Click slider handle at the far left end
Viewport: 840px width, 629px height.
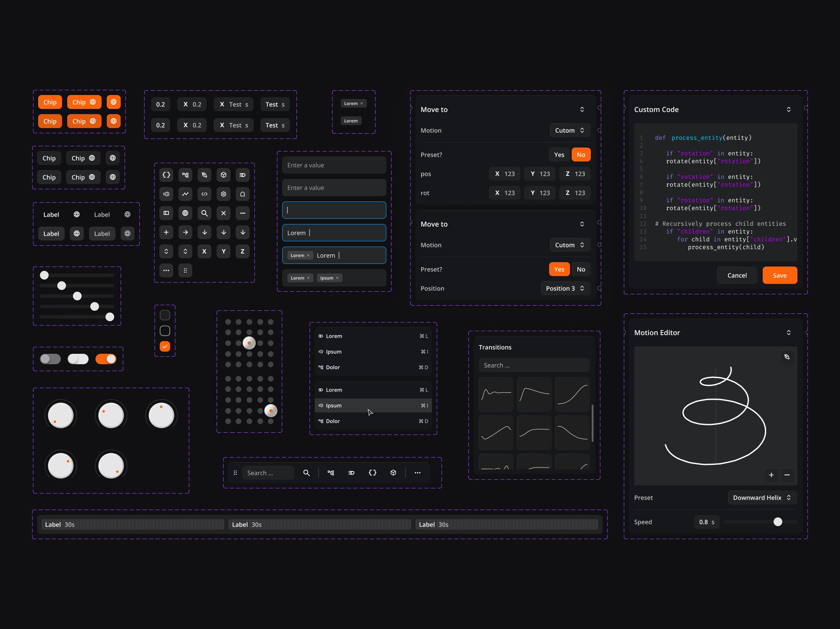(x=44, y=275)
